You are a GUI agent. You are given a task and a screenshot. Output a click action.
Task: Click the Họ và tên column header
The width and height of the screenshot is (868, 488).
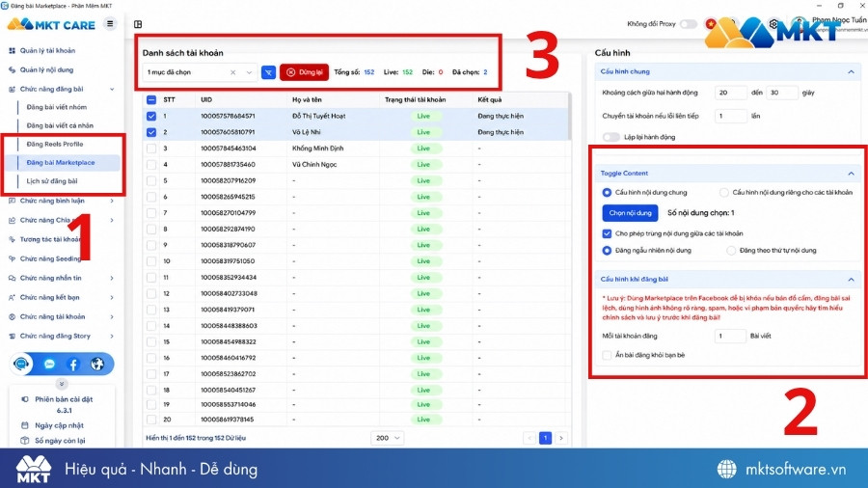(x=307, y=100)
